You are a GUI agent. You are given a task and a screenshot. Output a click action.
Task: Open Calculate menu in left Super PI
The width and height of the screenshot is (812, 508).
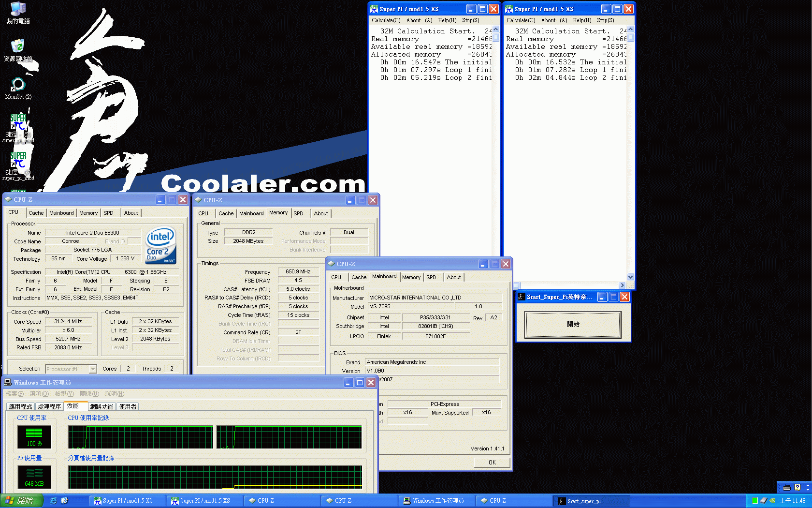386,20
